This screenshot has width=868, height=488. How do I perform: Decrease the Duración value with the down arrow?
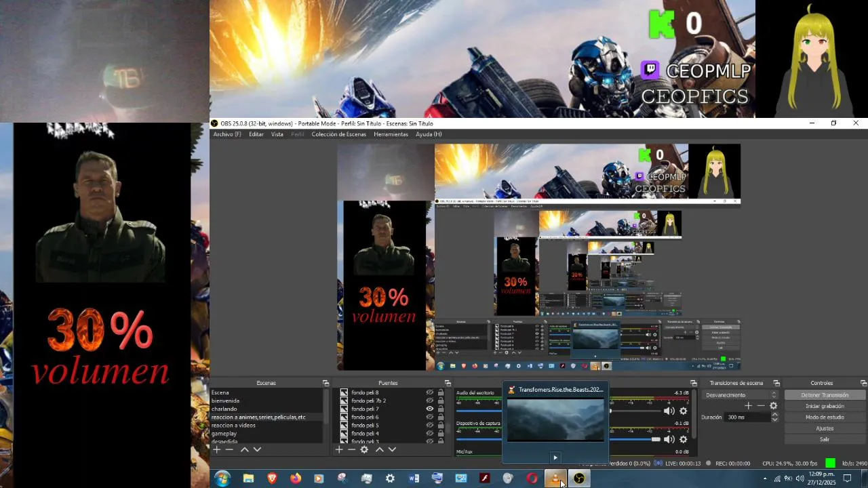774,420
